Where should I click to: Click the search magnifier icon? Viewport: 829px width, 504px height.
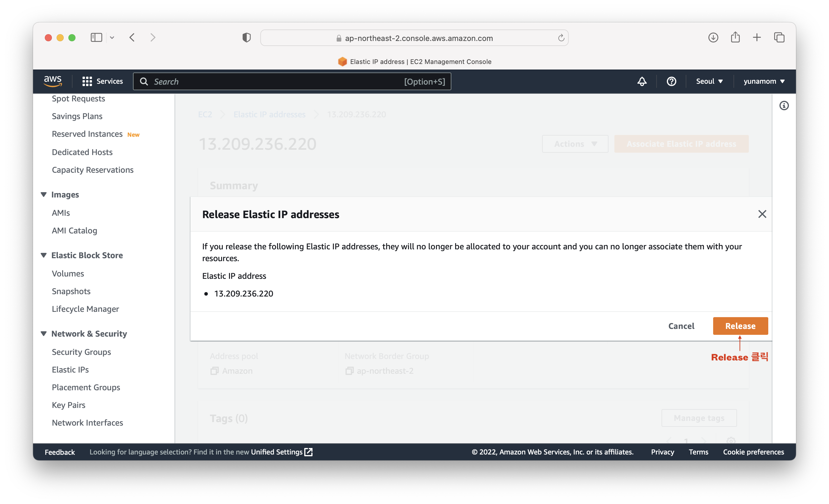coord(144,81)
